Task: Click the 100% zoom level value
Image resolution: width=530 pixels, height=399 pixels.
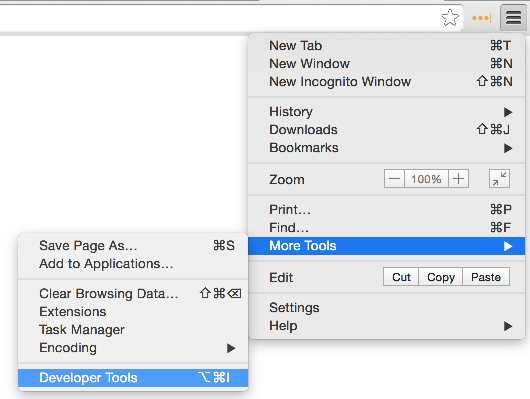Action: 426,179
